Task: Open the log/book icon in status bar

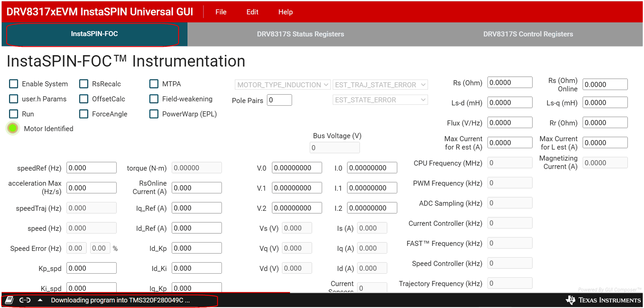Action: click(10, 300)
